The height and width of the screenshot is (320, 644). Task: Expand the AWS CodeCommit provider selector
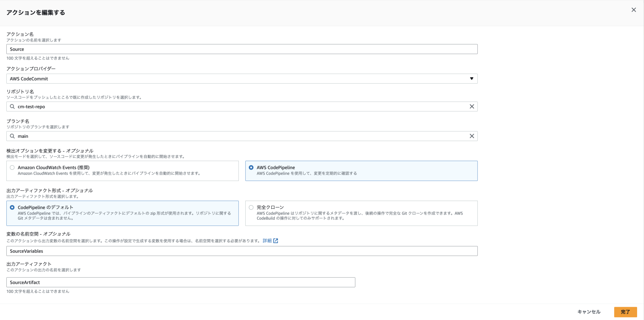(x=239, y=79)
